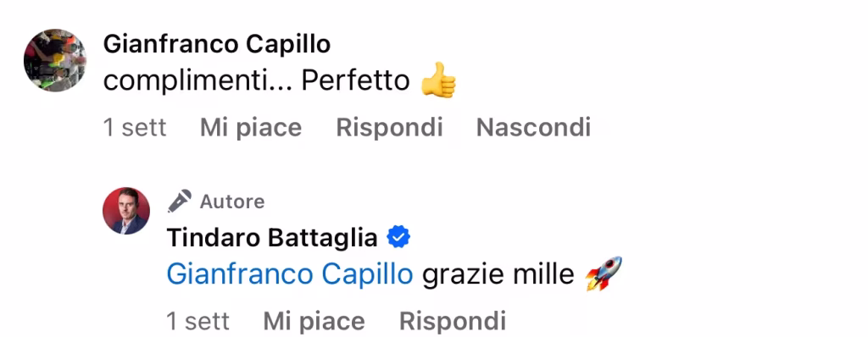The height and width of the screenshot is (337, 868).
Task: Reply to Gianfranco Capillo's comment via Rispondi
Action: coord(389,128)
